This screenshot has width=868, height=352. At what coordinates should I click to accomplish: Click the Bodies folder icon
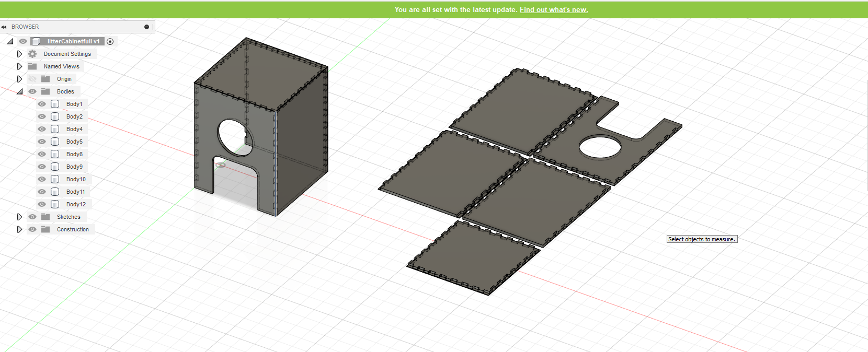click(x=45, y=91)
